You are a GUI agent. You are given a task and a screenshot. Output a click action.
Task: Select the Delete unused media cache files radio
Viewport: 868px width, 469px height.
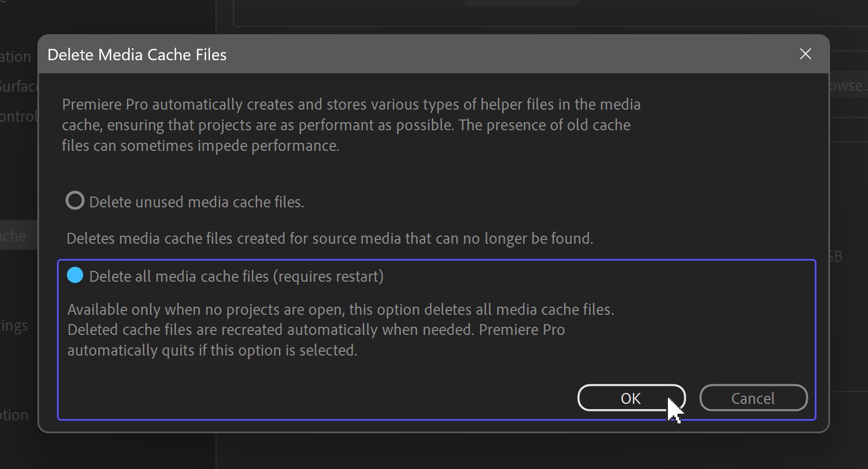pyautogui.click(x=75, y=201)
